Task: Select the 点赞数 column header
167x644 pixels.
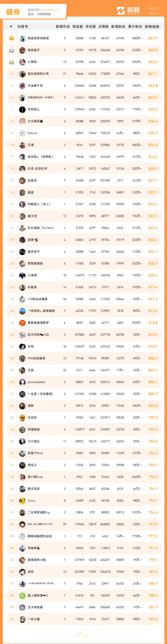Action: pos(104,26)
